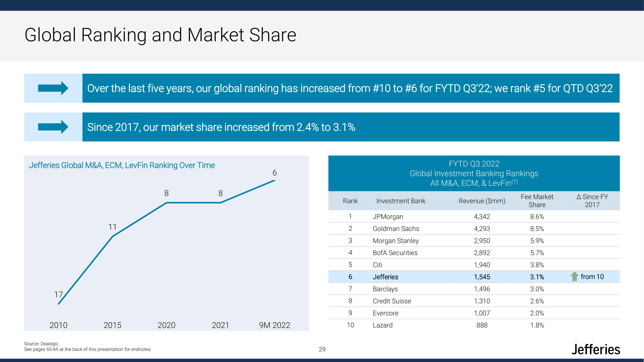Click the revenue value '1,496'
The image size is (644, 362).
482,289
